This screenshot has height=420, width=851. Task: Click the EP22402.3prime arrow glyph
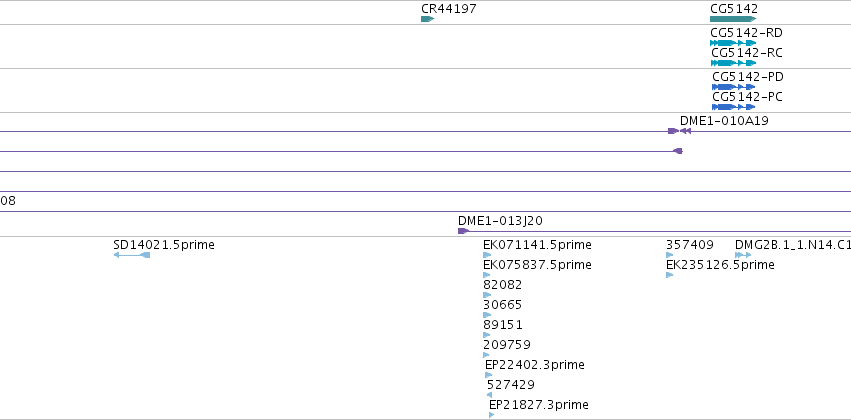point(488,375)
